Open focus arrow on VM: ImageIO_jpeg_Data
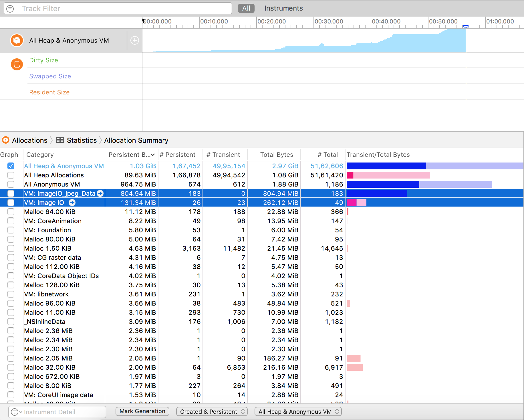 [x=100, y=193]
